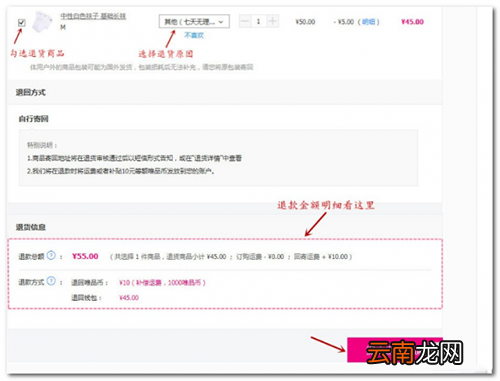The image size is (500, 381).
Task: Click the blue 不喜欢 reason text
Action: pyautogui.click(x=194, y=35)
